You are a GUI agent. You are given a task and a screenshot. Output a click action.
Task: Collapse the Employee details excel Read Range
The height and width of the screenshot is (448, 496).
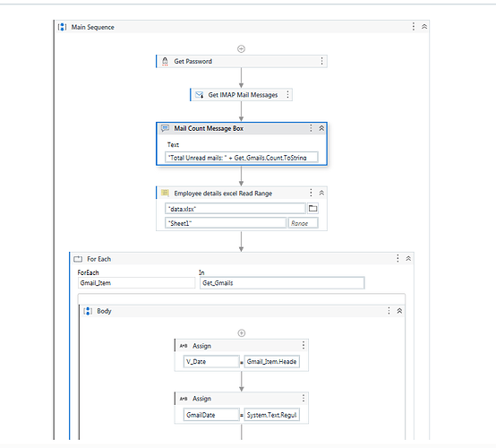321,193
